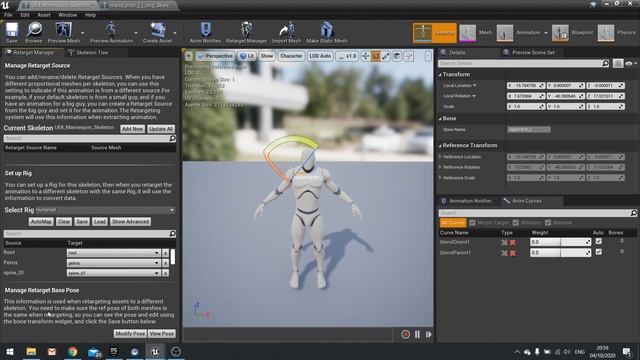Image resolution: width=640 pixels, height=360 pixels.
Task: Select the scale gizmo in viewport toolbar
Action: [x=386, y=56]
